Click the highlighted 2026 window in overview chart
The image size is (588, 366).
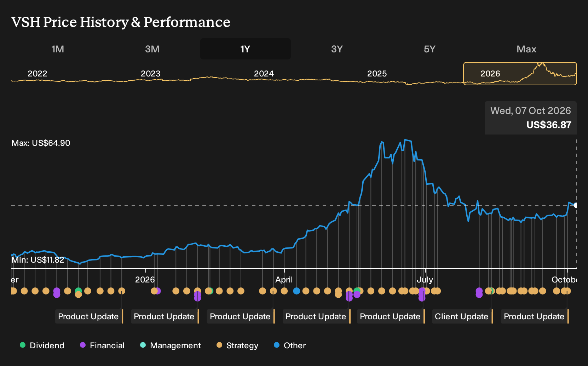520,74
